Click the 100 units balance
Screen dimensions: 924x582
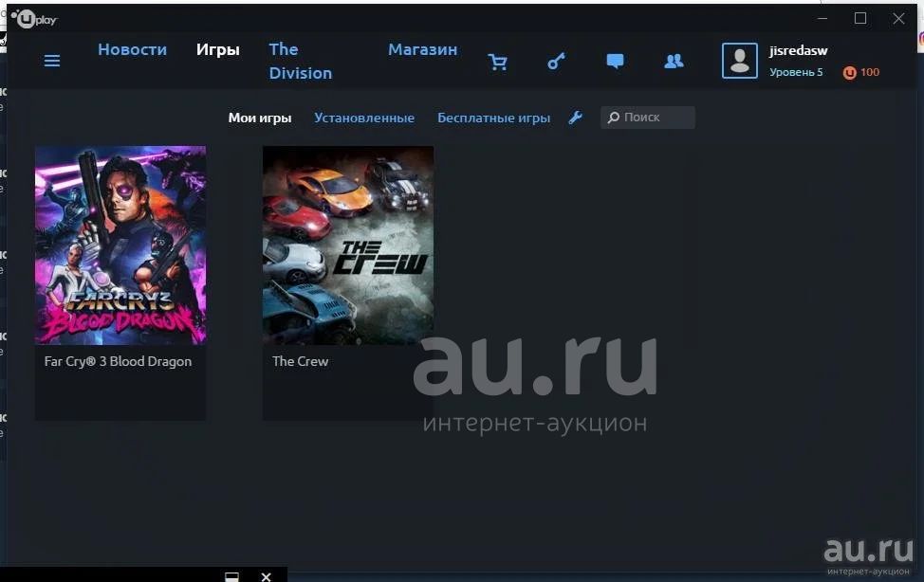tap(870, 72)
